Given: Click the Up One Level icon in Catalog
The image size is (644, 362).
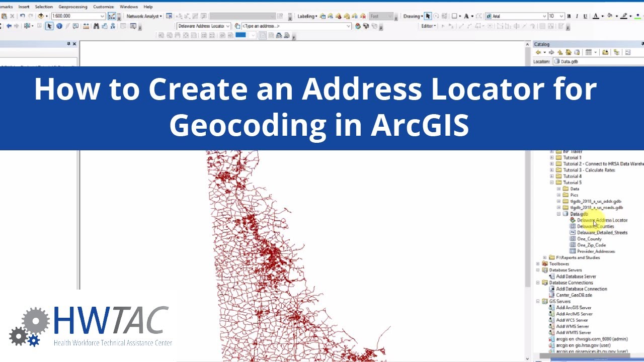Looking at the screenshot, I should coord(560,52).
